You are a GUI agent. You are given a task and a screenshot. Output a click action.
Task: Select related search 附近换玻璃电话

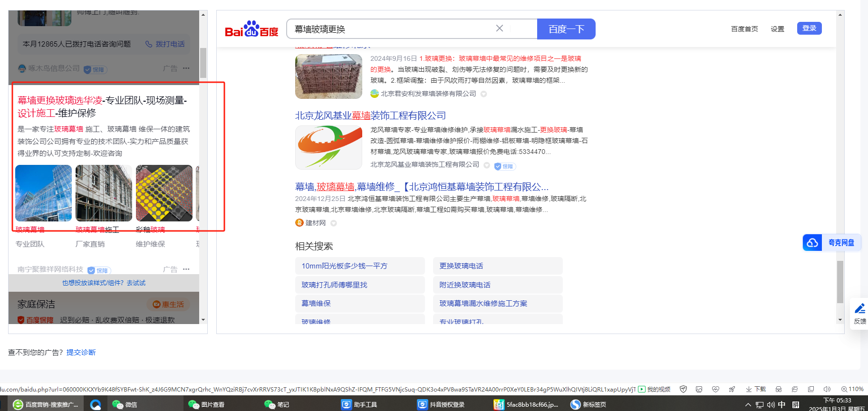(x=498, y=285)
